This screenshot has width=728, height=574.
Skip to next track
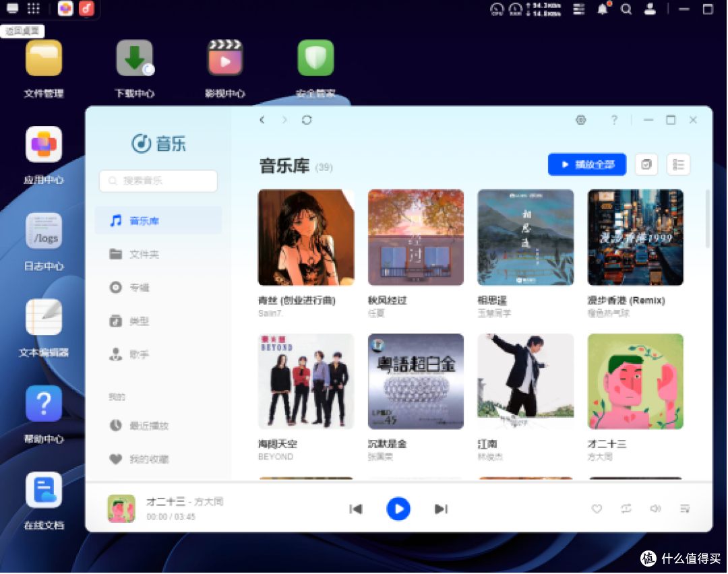tap(441, 509)
